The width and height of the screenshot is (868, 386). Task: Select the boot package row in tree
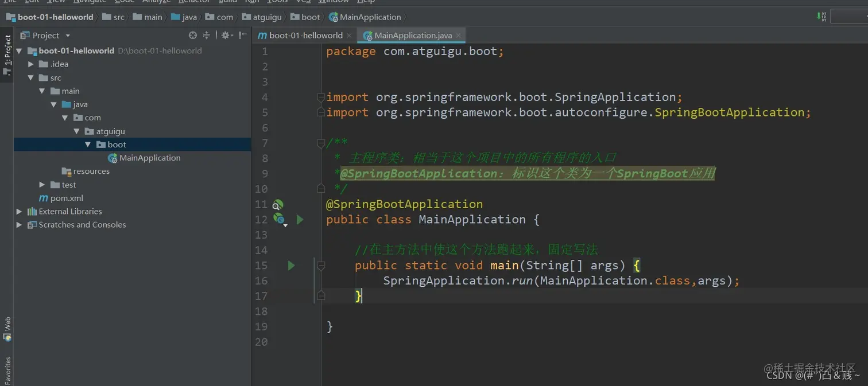[x=133, y=145]
